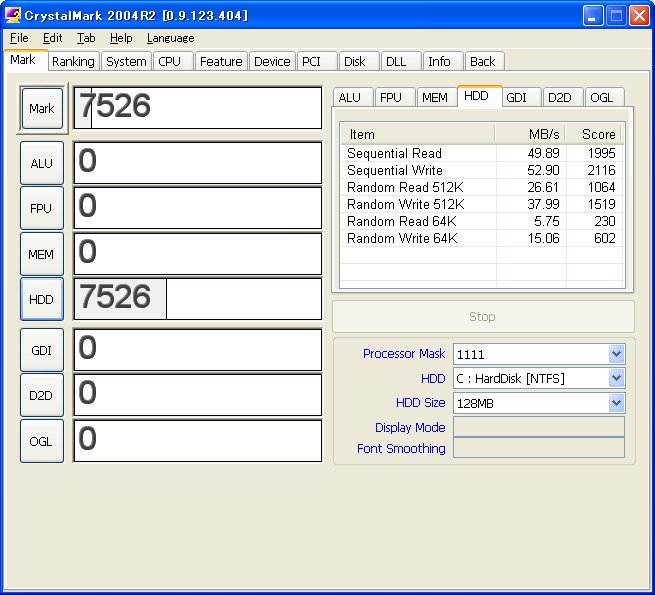
Task: Click the Item column header
Action: pyautogui.click(x=418, y=134)
